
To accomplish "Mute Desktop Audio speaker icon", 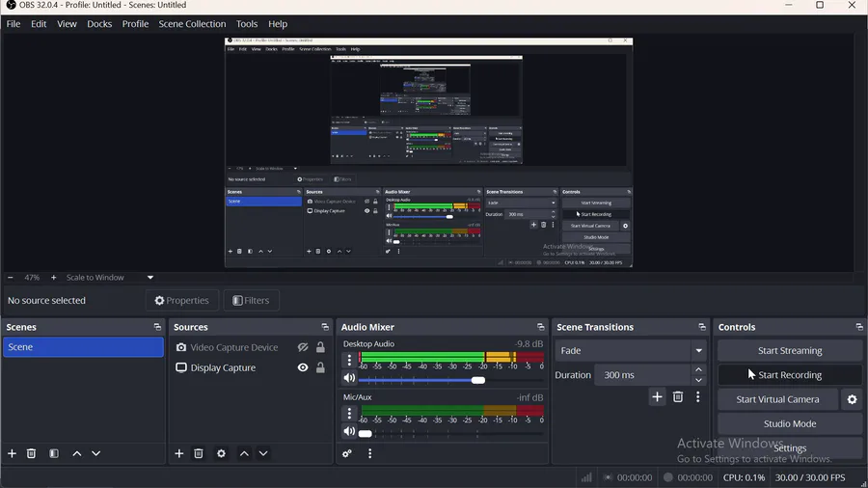I will tap(349, 378).
